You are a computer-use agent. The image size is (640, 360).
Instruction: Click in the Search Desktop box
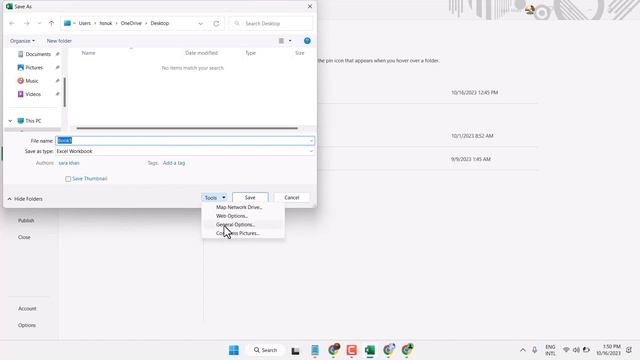click(x=271, y=23)
